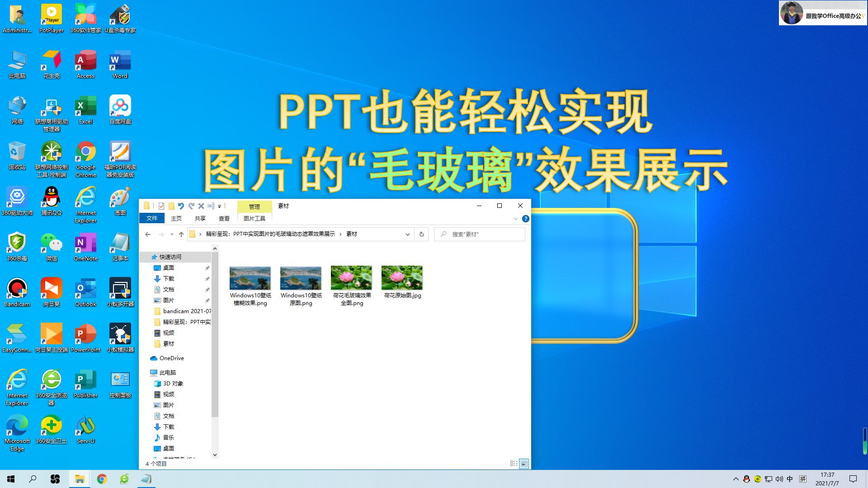Click the Undo icon in quick access toolbar
Viewport: 868px width, 488px height.
181,206
